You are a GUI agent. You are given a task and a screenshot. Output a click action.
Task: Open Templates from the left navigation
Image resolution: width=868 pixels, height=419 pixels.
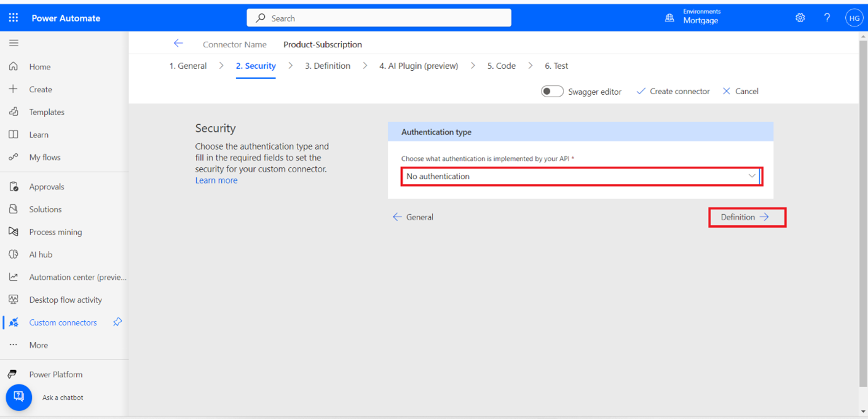click(47, 112)
